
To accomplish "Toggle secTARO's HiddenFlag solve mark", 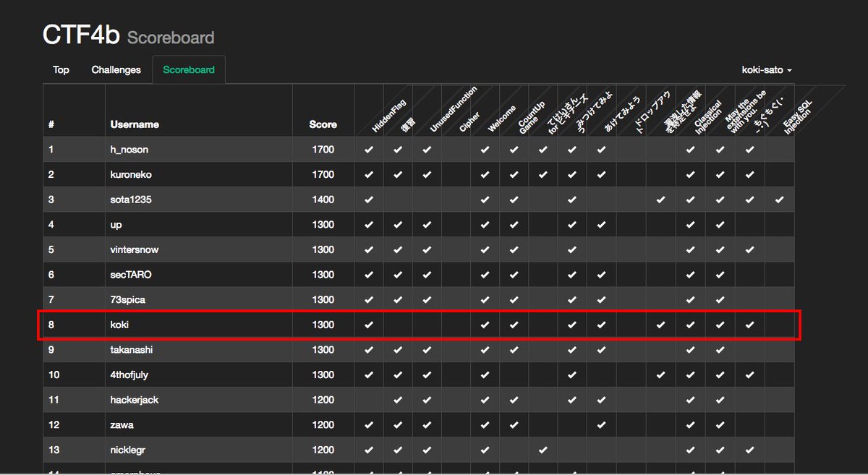I will (369, 274).
